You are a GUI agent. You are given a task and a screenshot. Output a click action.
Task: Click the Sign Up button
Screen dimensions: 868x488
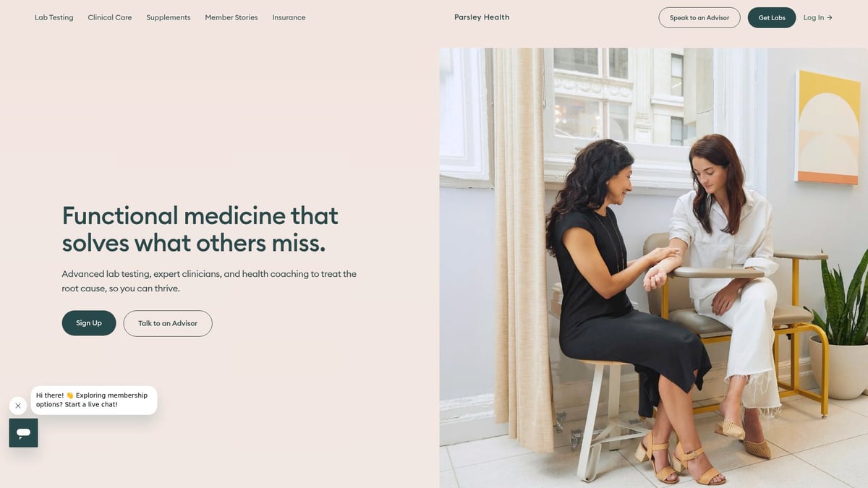point(89,323)
